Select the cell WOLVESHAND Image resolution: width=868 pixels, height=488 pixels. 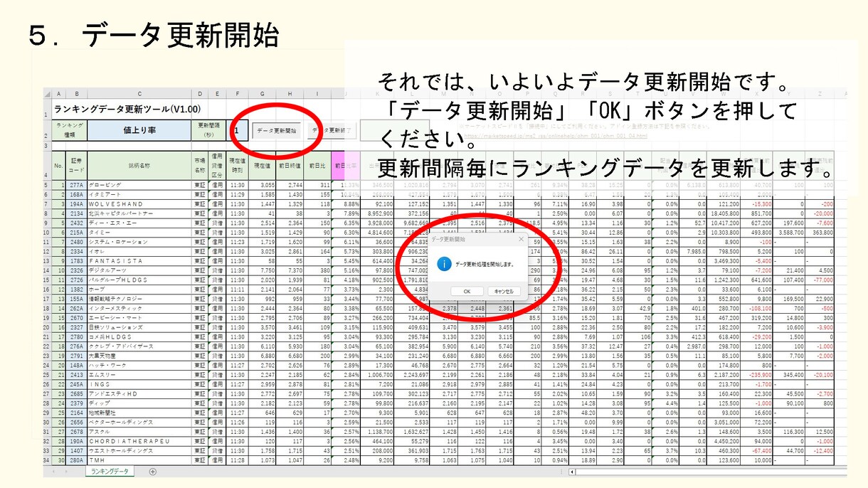click(139, 203)
